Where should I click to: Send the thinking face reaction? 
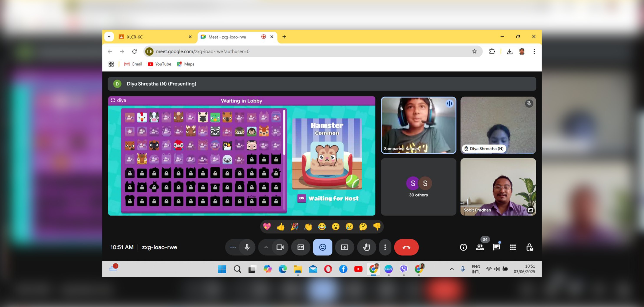point(363,227)
